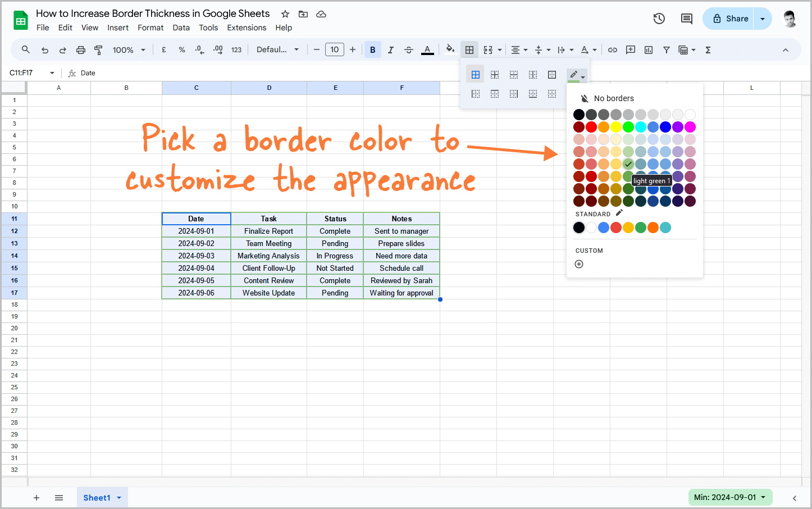Apply horizontal borders option
Screen dimensions: 812x509
click(514, 75)
